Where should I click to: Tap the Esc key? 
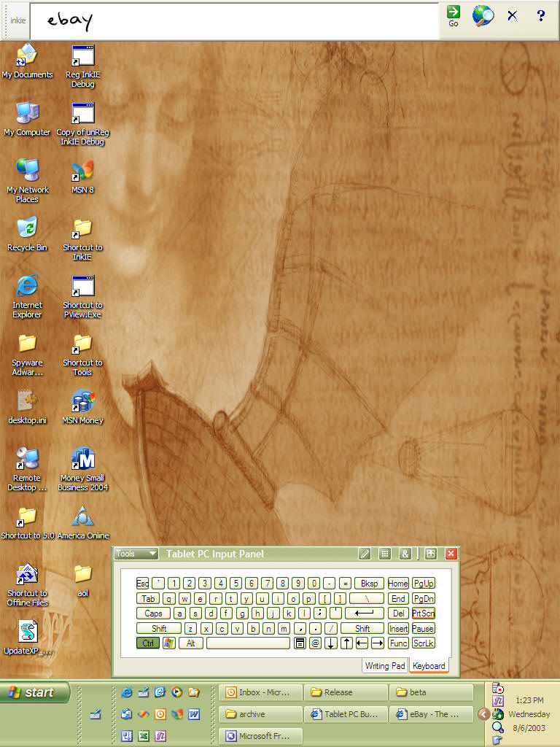pos(142,583)
